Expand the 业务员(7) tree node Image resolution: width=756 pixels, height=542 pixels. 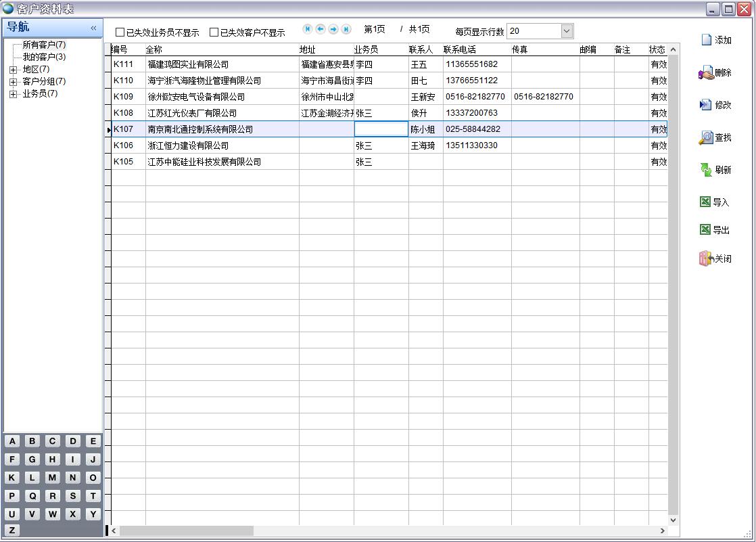(14, 94)
